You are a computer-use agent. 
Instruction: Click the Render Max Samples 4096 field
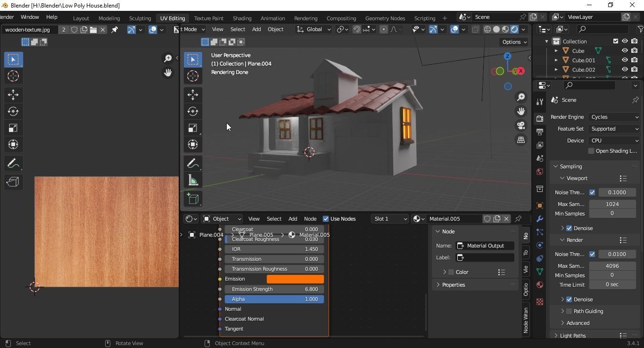click(612, 266)
